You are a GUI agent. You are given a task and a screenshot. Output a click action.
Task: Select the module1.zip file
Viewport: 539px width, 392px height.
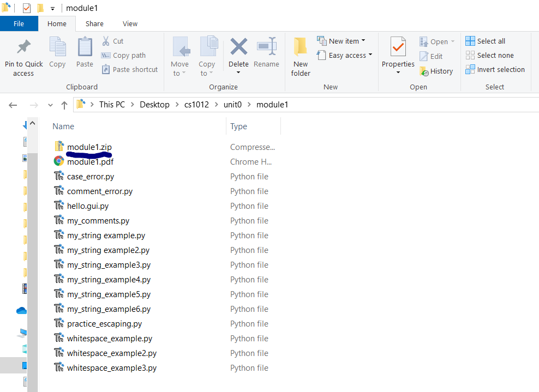coord(89,147)
